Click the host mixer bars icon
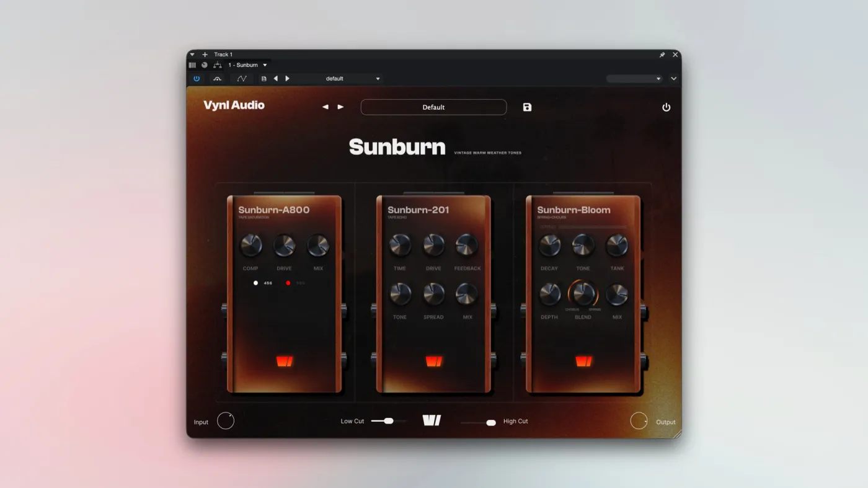The height and width of the screenshot is (488, 868). coord(192,65)
